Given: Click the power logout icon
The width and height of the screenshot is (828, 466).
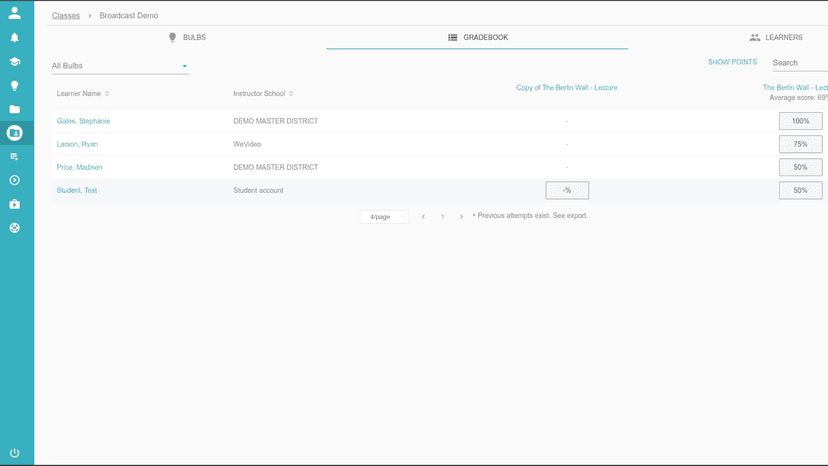Looking at the screenshot, I should click(14, 453).
